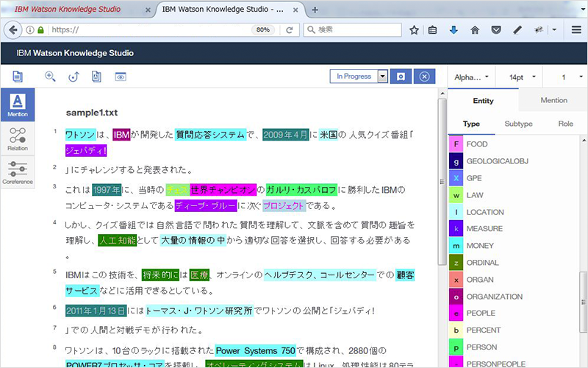Switch to the Entity tab
Image resolution: width=588 pixels, height=368 pixels.
[483, 101]
